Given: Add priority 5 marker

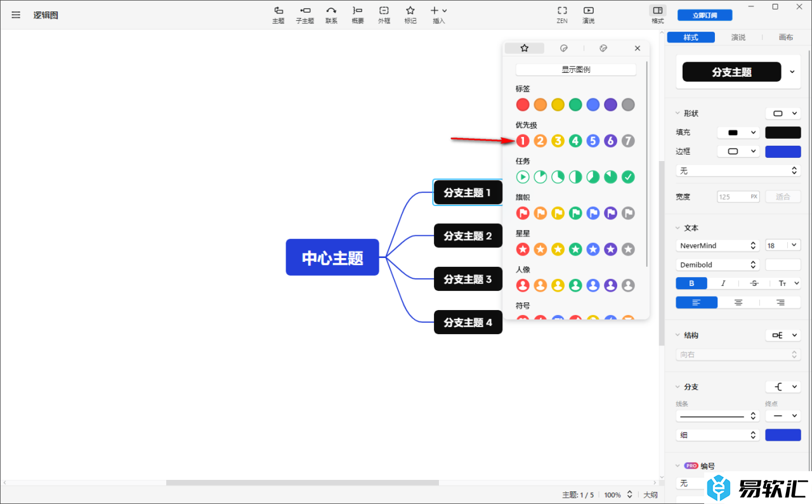Looking at the screenshot, I should pyautogui.click(x=593, y=141).
